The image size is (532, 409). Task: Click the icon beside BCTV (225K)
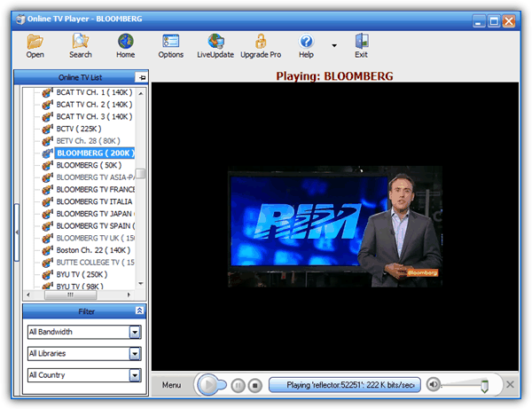(48, 129)
